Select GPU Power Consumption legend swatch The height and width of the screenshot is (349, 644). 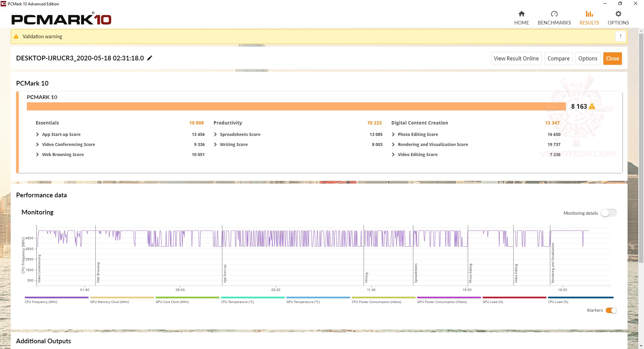[x=449, y=297]
